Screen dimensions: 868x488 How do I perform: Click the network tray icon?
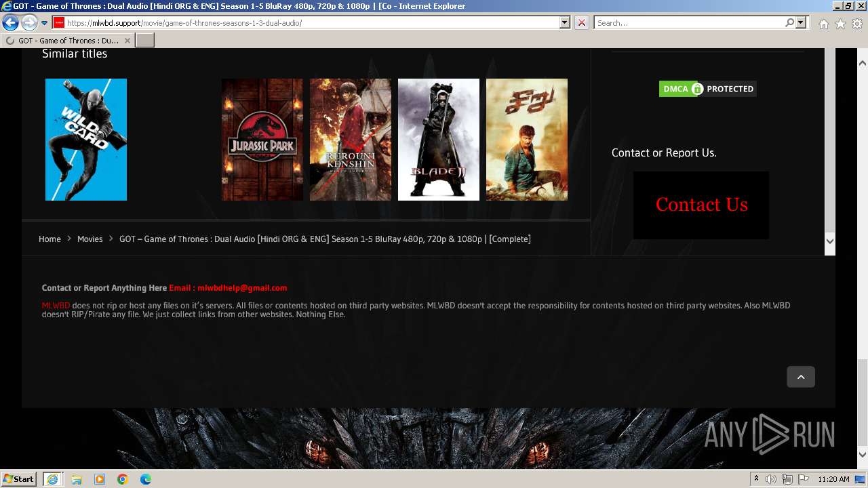pyautogui.click(x=787, y=479)
